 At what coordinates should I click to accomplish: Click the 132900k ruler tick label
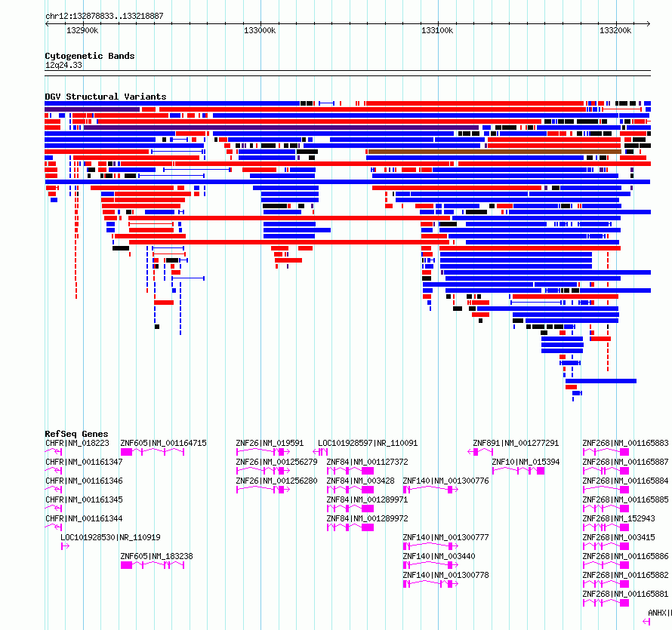coord(82,30)
